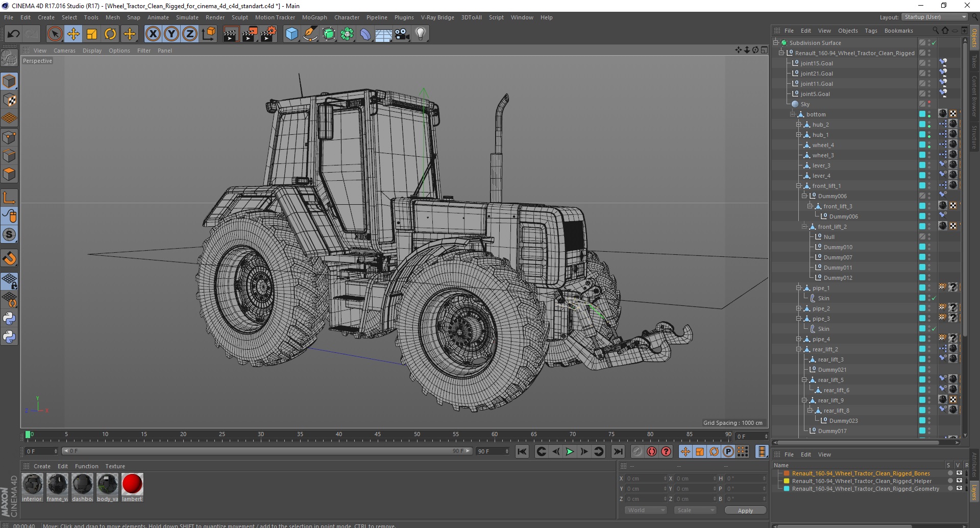This screenshot has width=980, height=528.
Task: Switch to Model mode
Action: [9, 81]
